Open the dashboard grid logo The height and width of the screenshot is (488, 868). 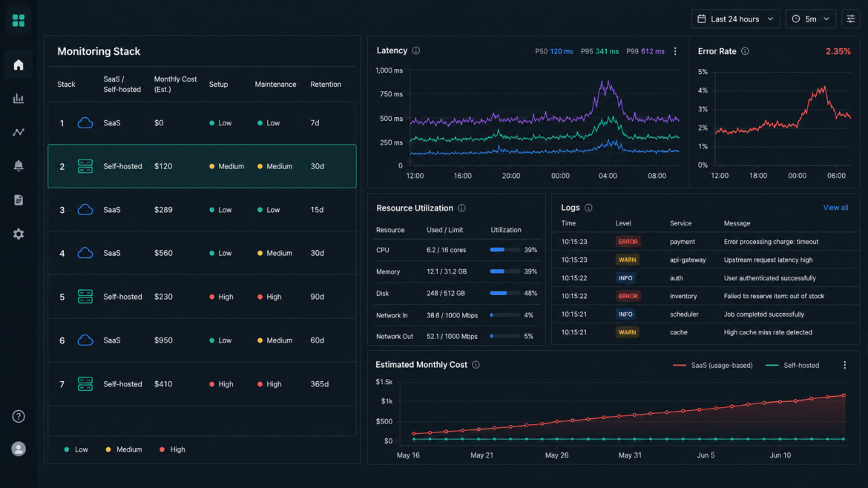pos(19,21)
